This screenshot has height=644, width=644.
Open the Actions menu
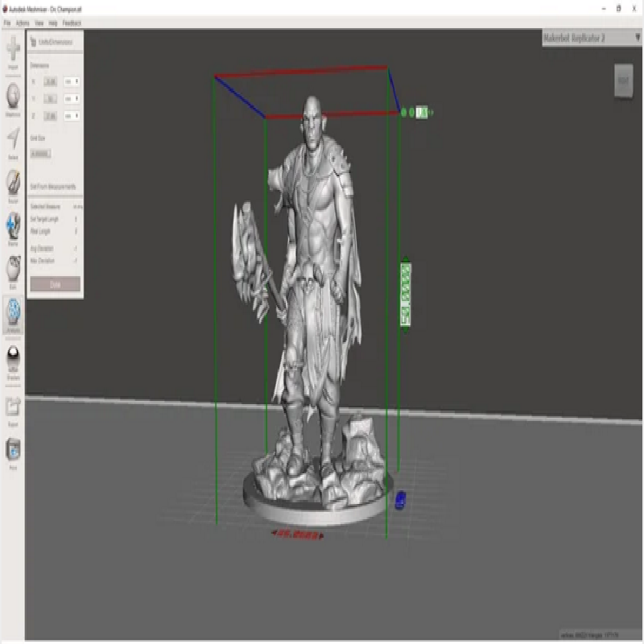pos(23,23)
